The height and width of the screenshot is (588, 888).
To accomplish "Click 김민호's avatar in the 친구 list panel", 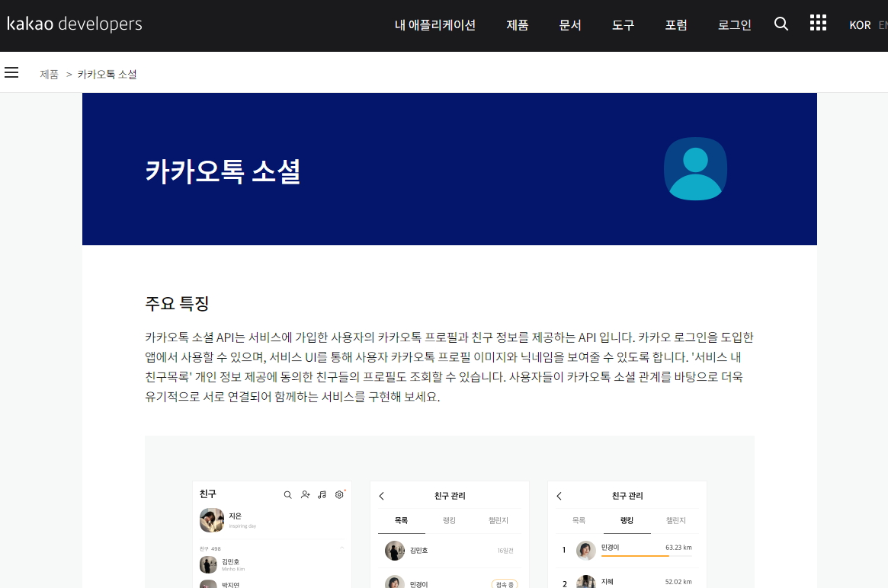I will (x=208, y=564).
